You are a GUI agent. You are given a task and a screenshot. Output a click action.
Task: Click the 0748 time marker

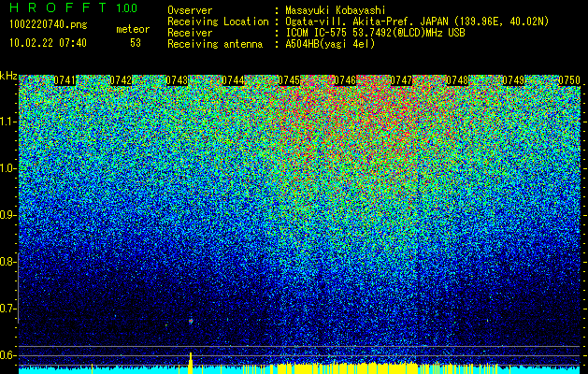(x=457, y=80)
